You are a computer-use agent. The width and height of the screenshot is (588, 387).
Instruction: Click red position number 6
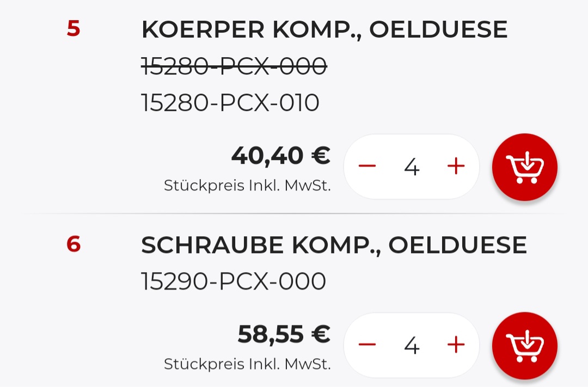[73, 244]
